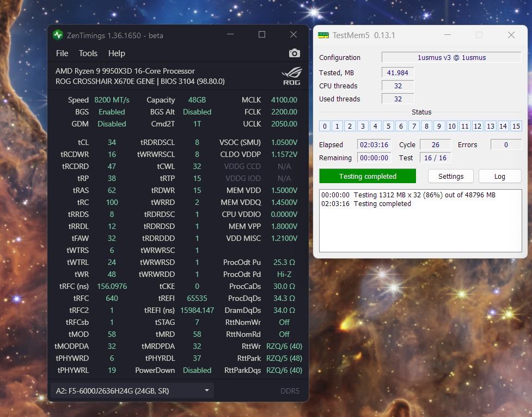Take a ZenTimings screenshot with camera icon

294,53
